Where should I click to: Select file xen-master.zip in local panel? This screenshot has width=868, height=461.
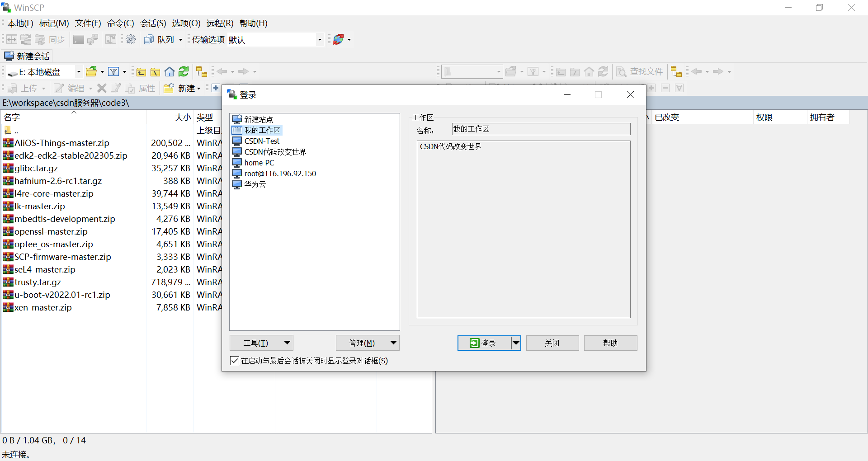(43, 307)
